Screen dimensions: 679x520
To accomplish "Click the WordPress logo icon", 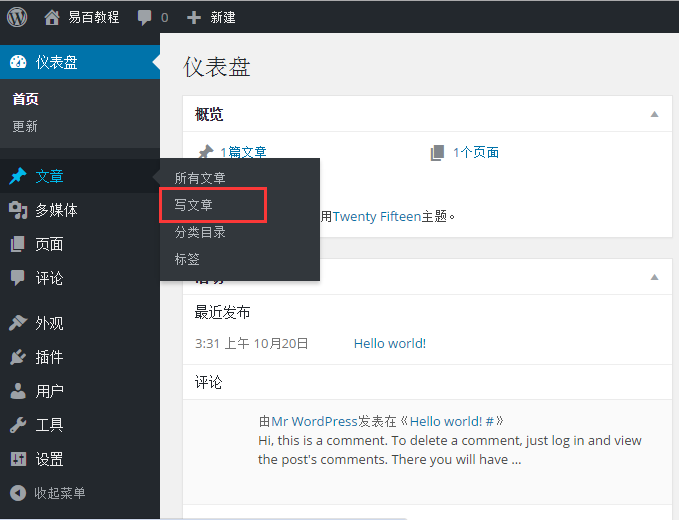I will (x=18, y=17).
